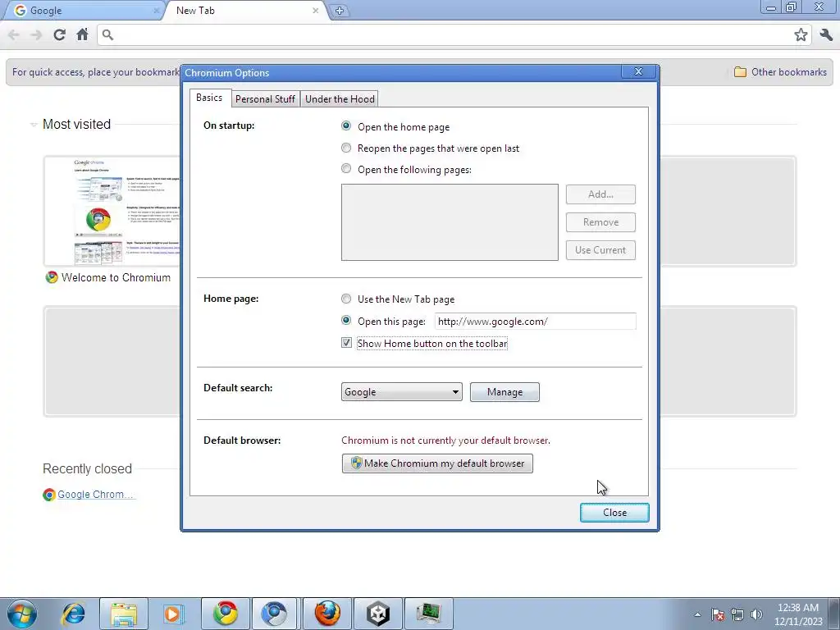Click the Use Current button
840x630 pixels.
tap(600, 250)
